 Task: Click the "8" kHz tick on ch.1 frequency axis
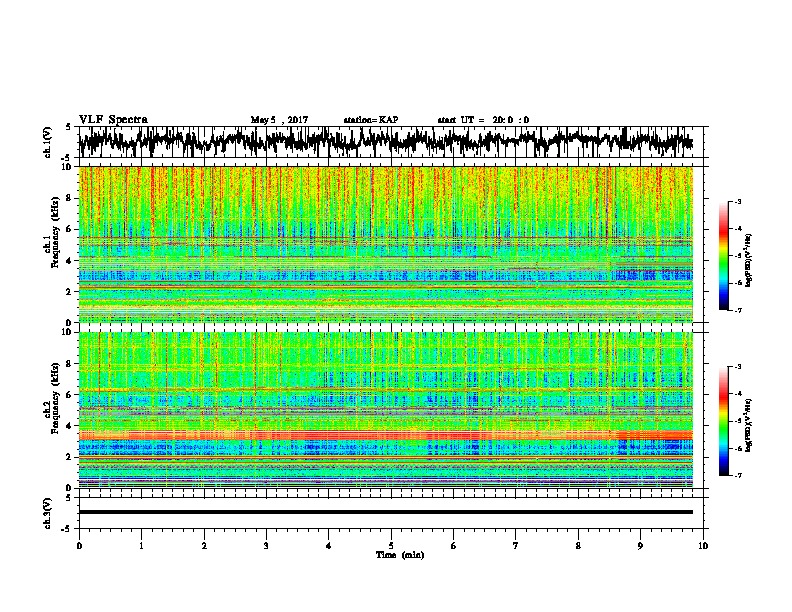[69, 198]
